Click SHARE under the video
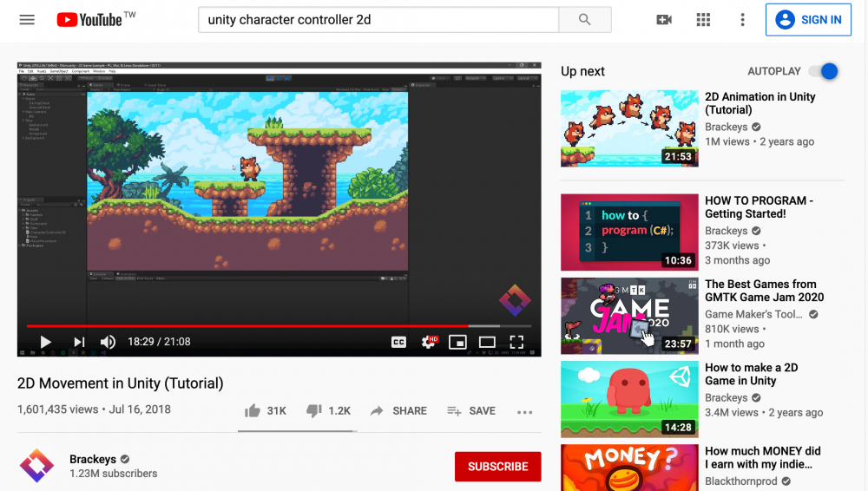Viewport: 868px width, 491px height. [x=398, y=411]
